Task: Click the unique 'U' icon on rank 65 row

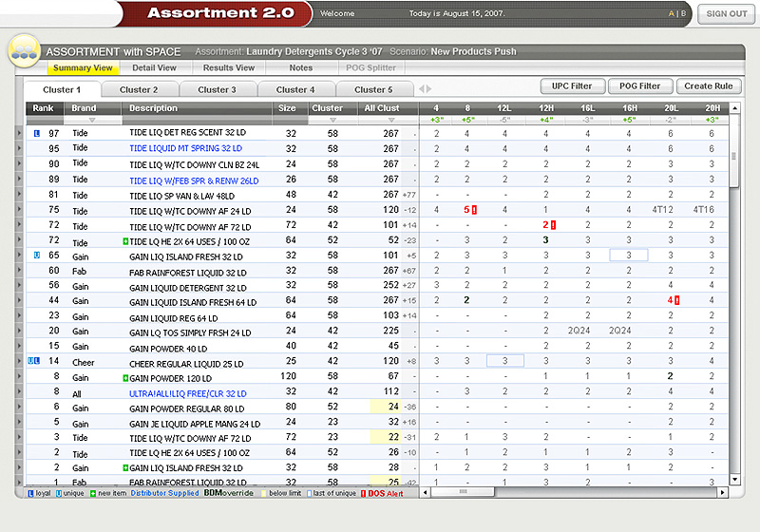Action: click(x=37, y=255)
